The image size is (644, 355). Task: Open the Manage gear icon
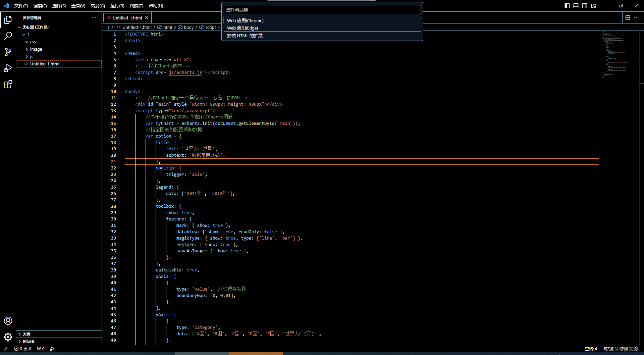click(x=8, y=337)
